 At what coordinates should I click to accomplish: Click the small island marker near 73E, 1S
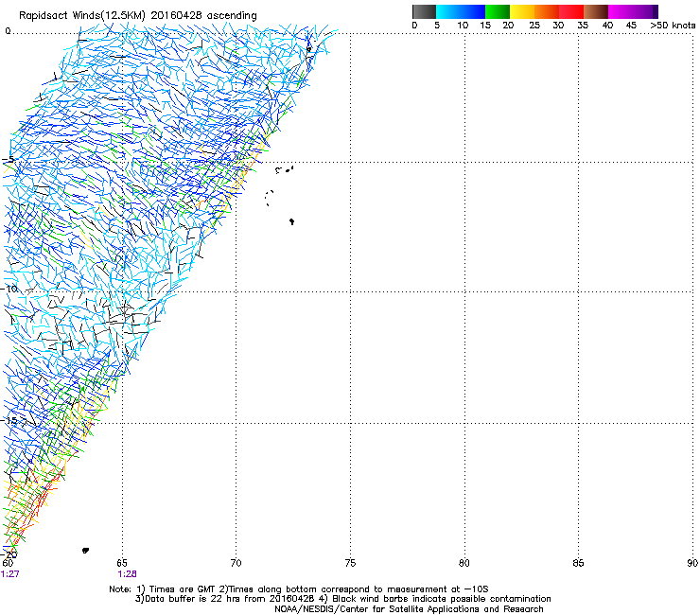309,49
